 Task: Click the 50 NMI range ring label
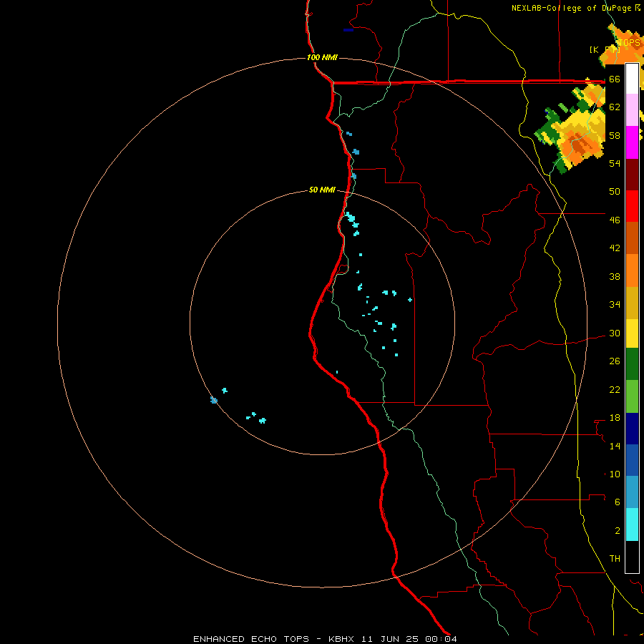click(x=322, y=190)
